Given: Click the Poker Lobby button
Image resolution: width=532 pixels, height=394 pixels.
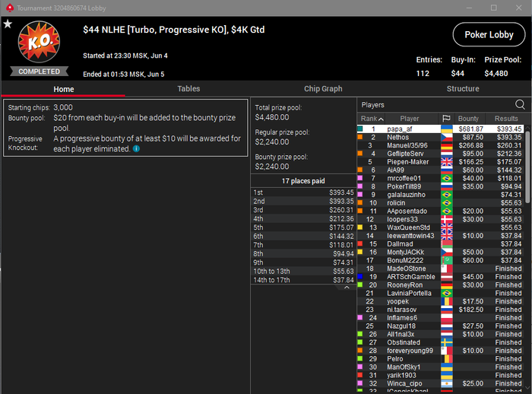Looking at the screenshot, I should pos(489,35).
